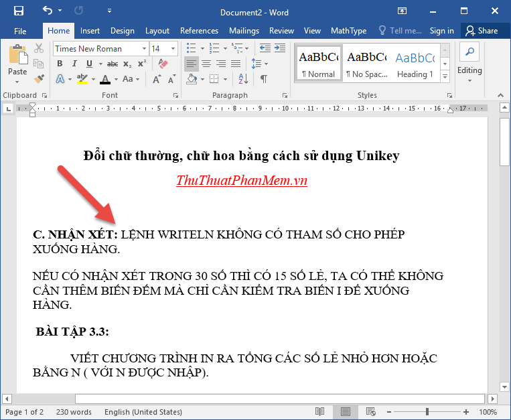This screenshot has height=420, width=511.
Task: Click Sign in
Action: pyautogui.click(x=441, y=31)
